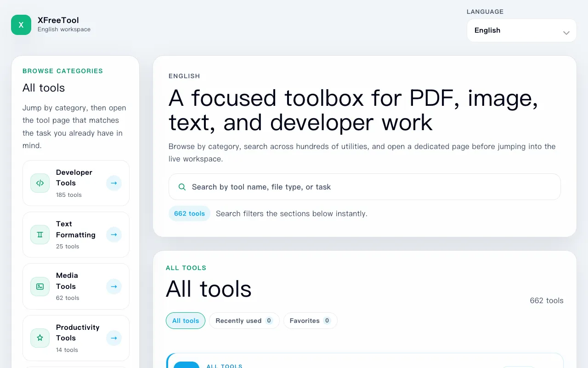Click the '25 tools' count text
The width and height of the screenshot is (588, 368).
click(68, 246)
